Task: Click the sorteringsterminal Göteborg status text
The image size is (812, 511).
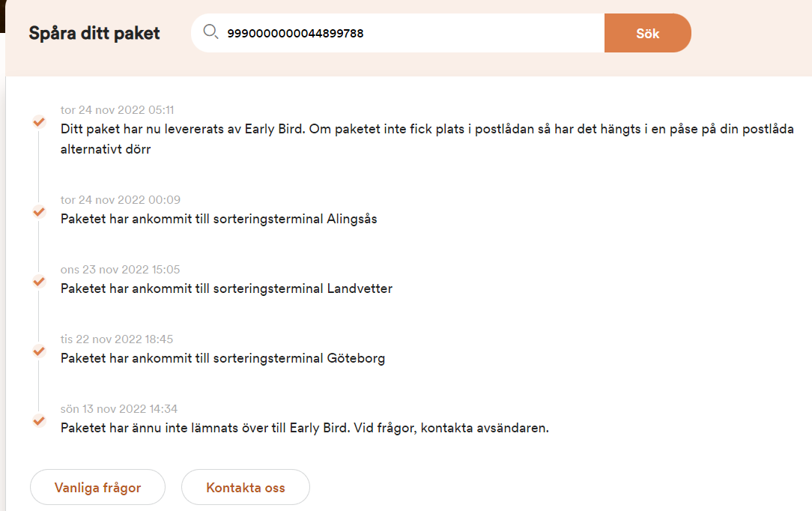Action: (222, 358)
